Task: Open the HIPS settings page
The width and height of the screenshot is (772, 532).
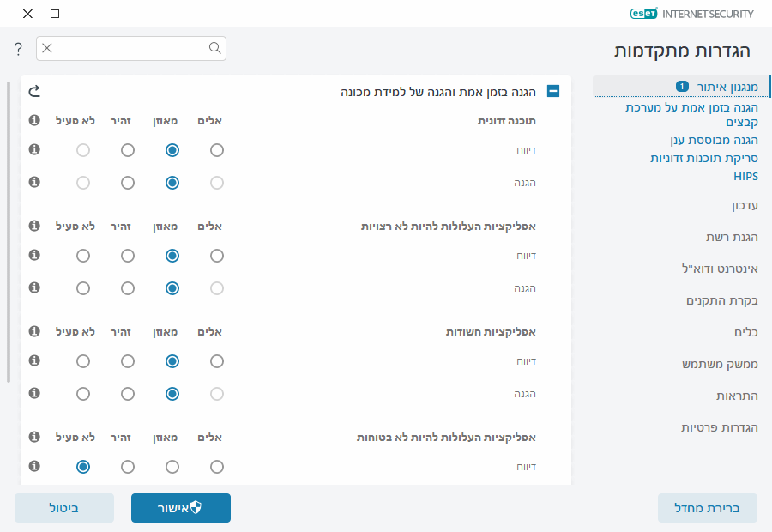Action: [746, 175]
